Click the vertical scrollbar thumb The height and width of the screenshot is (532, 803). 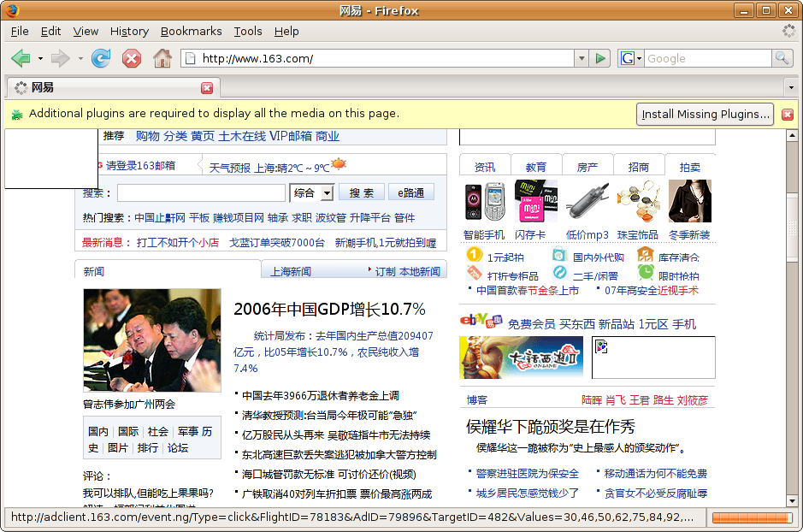pyautogui.click(x=792, y=226)
